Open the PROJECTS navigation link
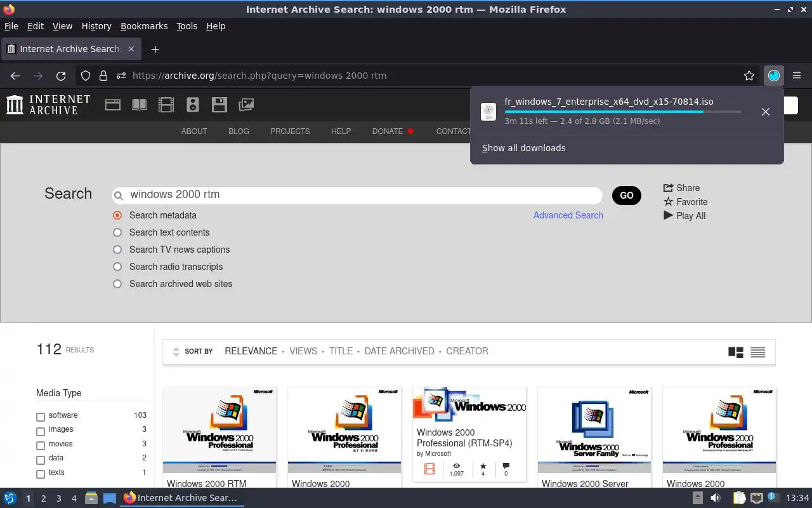The width and height of the screenshot is (812, 508). (290, 131)
